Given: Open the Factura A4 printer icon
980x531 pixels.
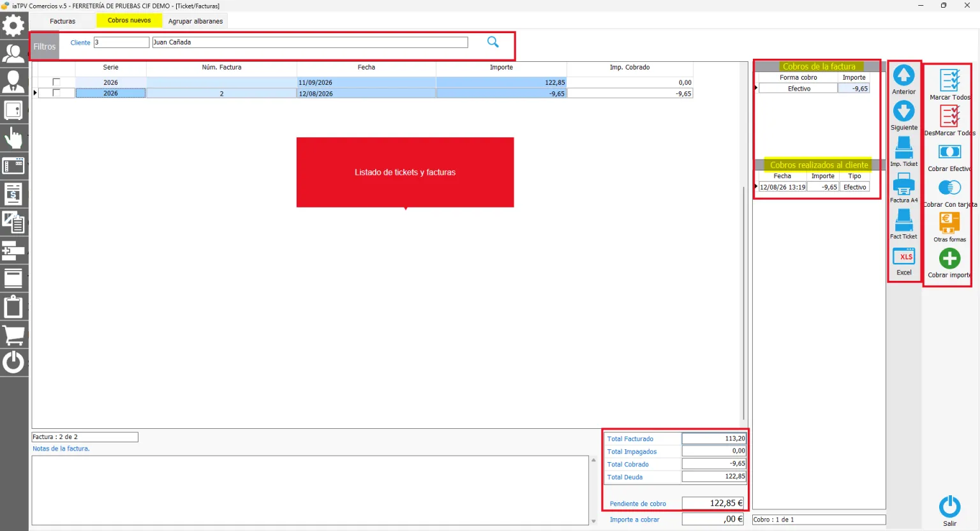Looking at the screenshot, I should tap(903, 184).
